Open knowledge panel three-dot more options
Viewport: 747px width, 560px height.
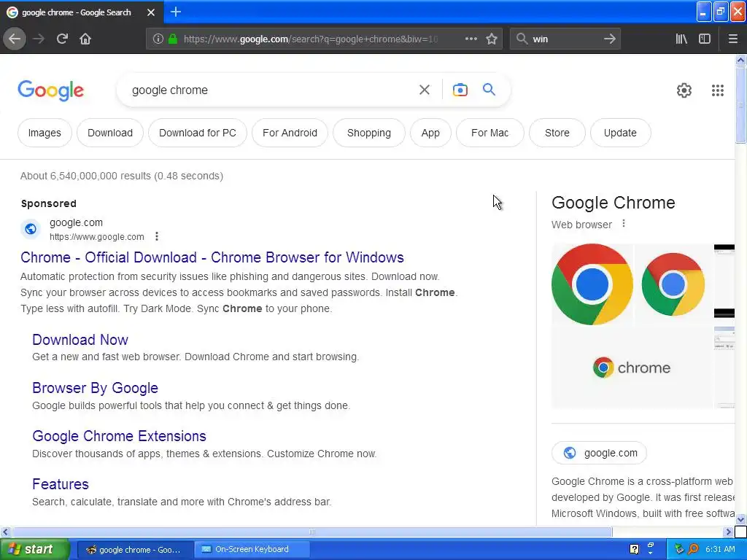click(x=624, y=223)
